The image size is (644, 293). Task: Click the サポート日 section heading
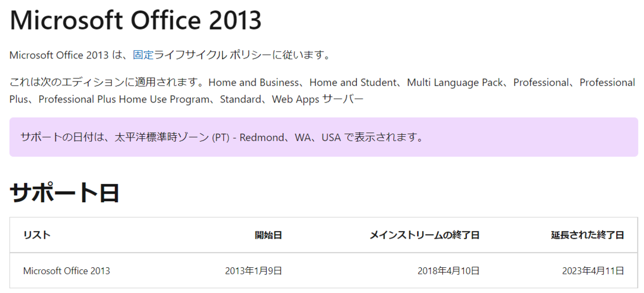point(64,193)
